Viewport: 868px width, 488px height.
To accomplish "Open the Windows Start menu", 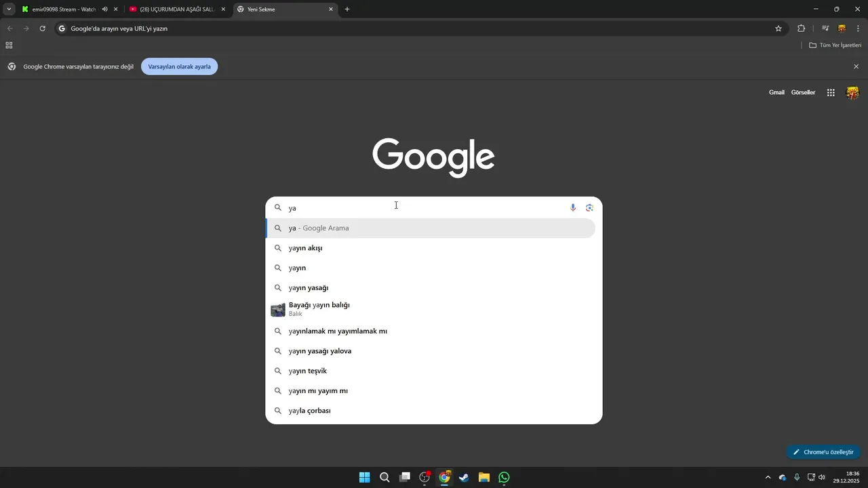I will (364, 477).
